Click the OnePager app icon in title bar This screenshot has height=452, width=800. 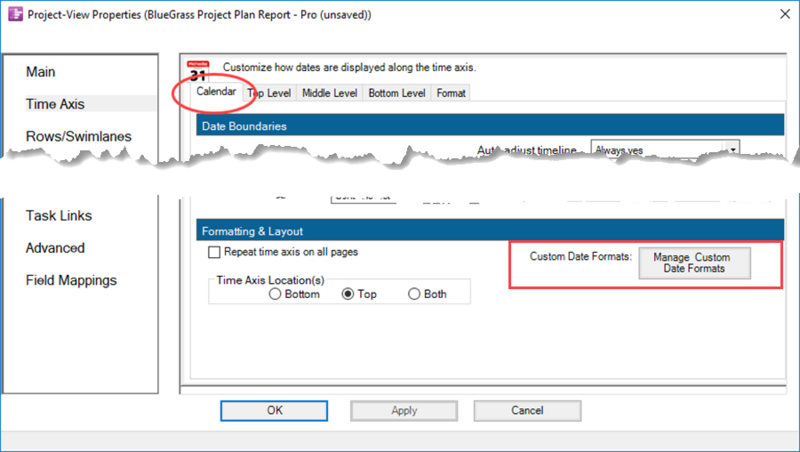point(15,14)
